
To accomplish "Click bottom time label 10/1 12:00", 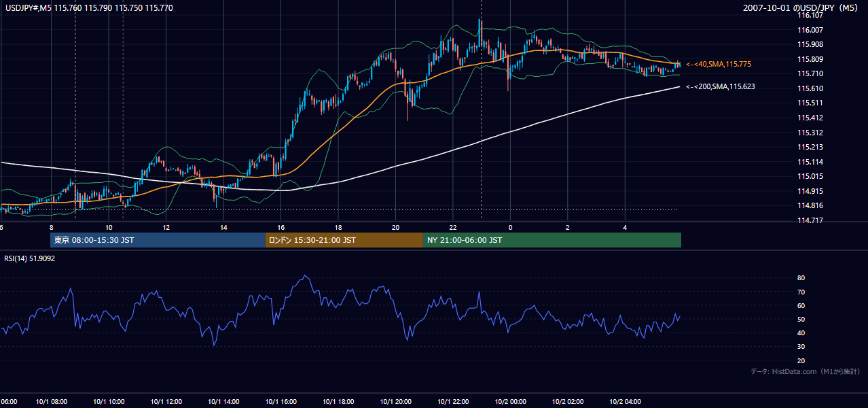I will pos(166,402).
